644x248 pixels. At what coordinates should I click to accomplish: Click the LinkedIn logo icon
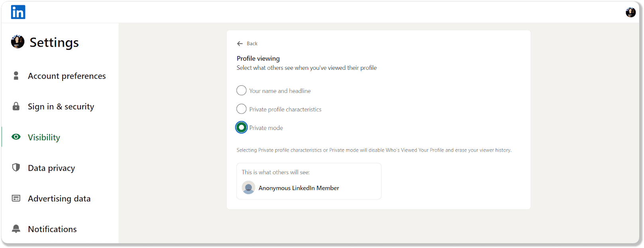(x=18, y=12)
